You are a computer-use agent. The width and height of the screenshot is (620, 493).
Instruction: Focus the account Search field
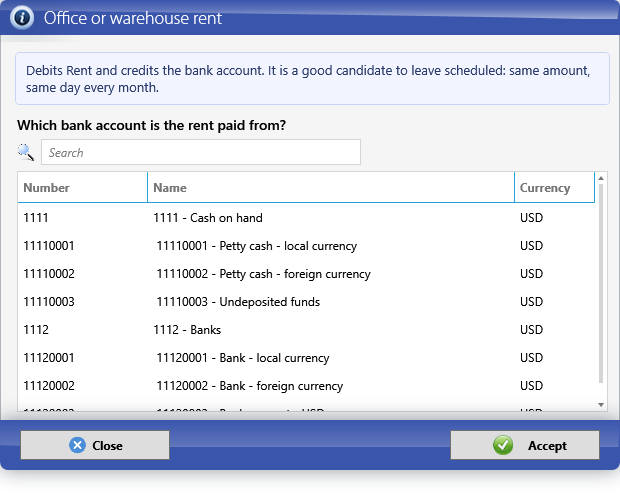pos(201,152)
